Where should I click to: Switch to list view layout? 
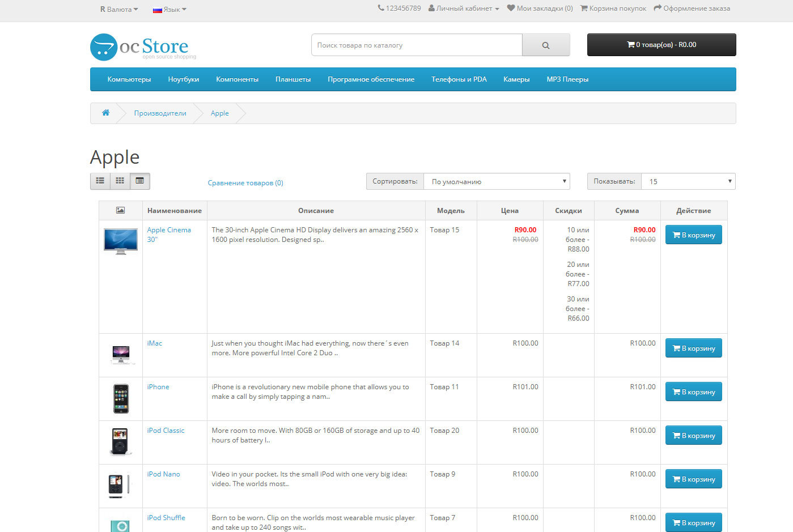pos(100,181)
